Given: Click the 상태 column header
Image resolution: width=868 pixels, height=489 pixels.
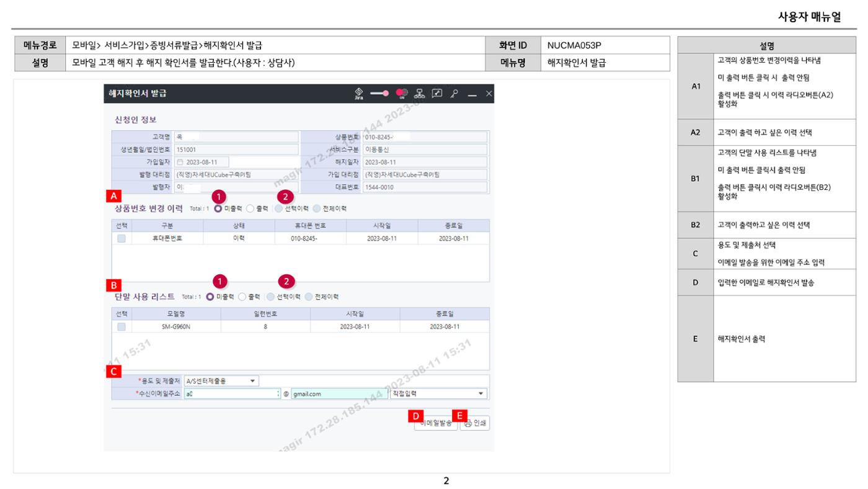Looking at the screenshot, I should tap(239, 225).
